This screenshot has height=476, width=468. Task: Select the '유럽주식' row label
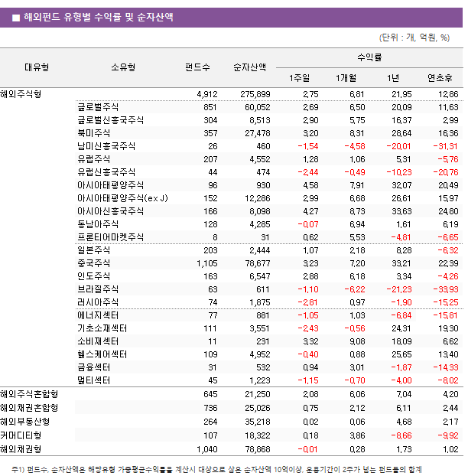[x=93, y=158]
